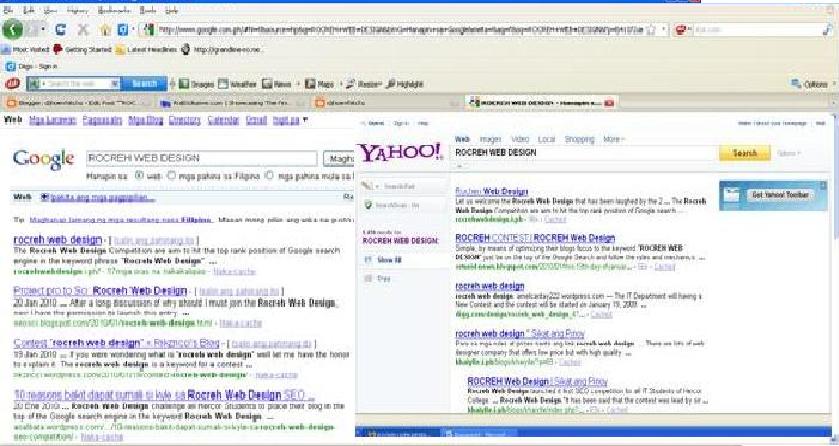Click the toolbar News button

click(277, 84)
